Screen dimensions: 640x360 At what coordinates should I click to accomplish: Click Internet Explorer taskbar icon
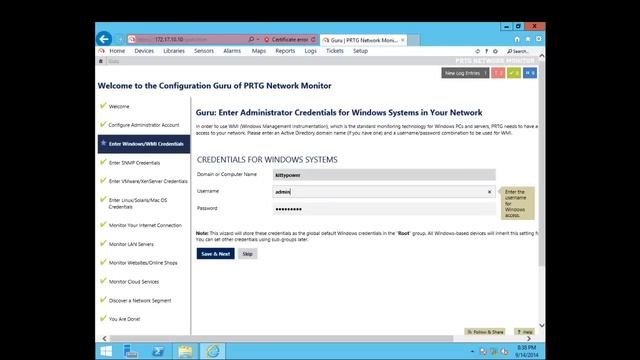213,351
